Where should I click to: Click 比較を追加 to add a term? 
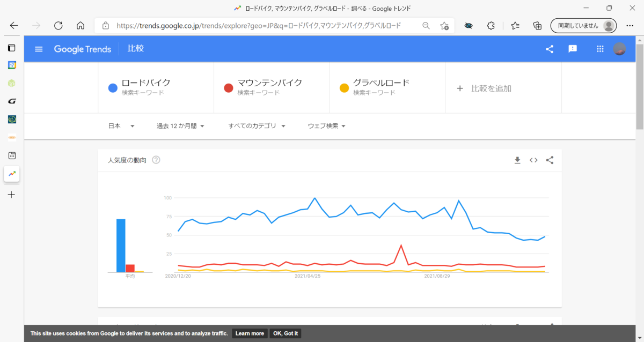[484, 88]
